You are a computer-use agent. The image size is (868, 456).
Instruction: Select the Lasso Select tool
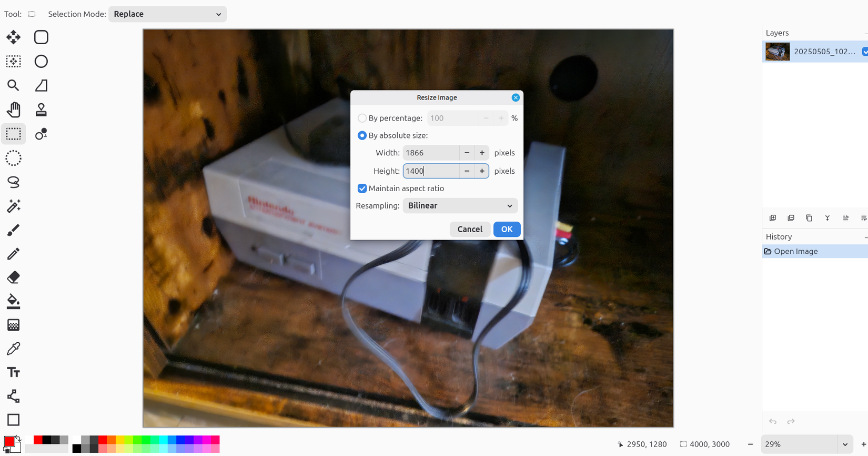[13, 182]
